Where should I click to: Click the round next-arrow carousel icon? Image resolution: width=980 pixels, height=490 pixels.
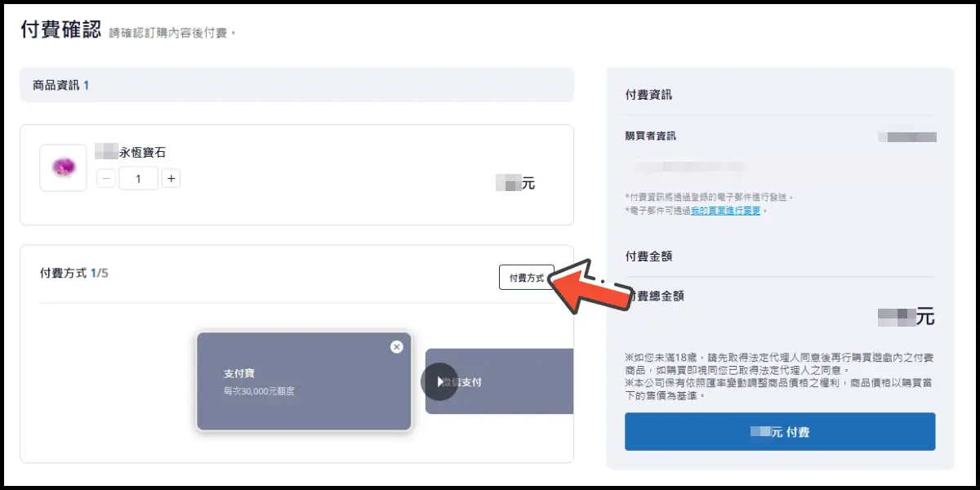[x=439, y=381]
